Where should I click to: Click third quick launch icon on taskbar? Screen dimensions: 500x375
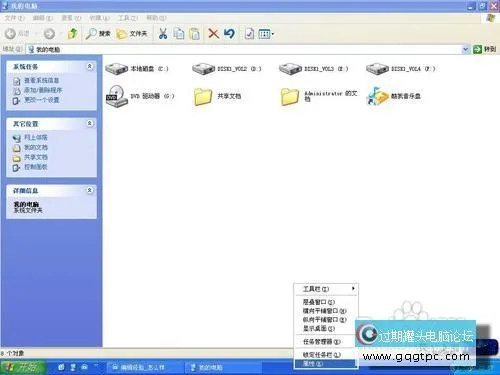click(85, 367)
